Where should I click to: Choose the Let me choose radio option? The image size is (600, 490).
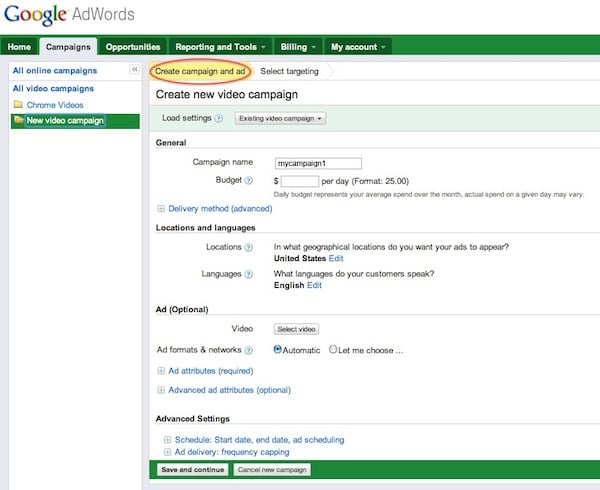333,349
